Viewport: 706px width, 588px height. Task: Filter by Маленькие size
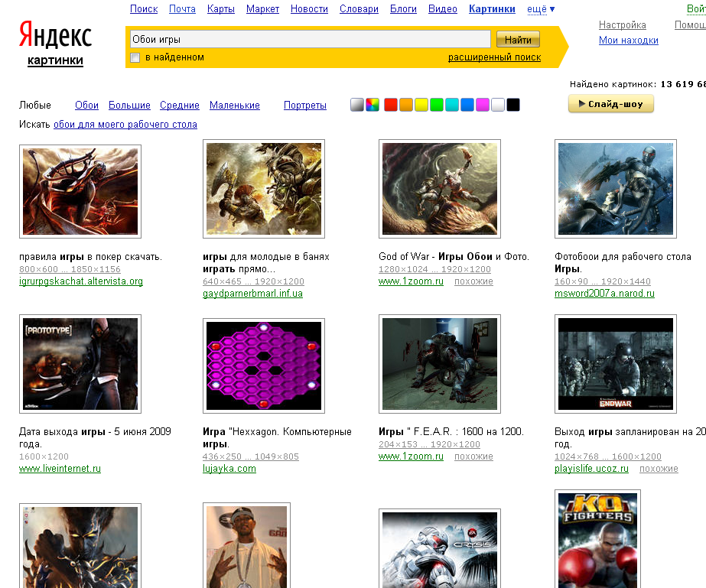tap(235, 105)
